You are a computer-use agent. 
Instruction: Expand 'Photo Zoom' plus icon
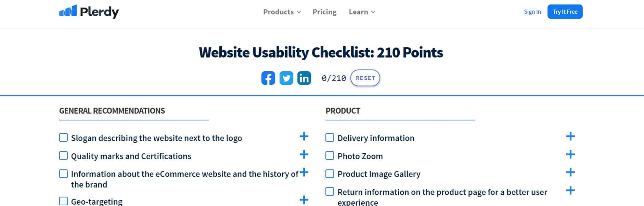tap(570, 154)
